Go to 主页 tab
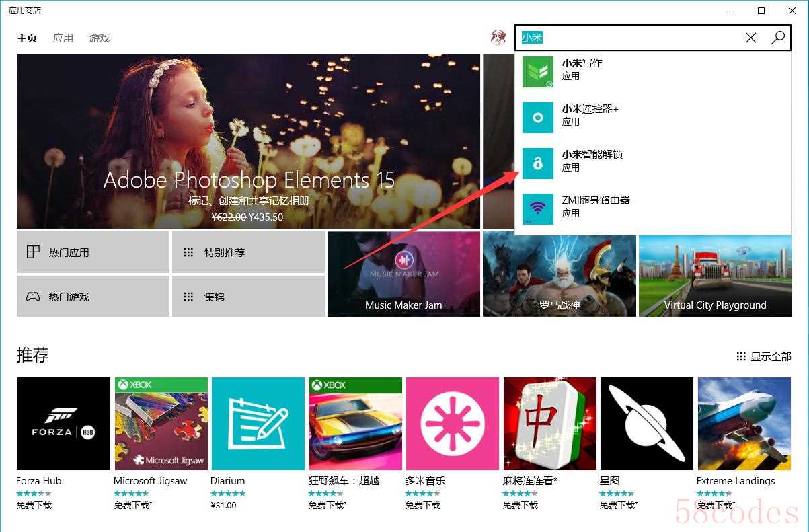The height and width of the screenshot is (532, 809). point(27,38)
